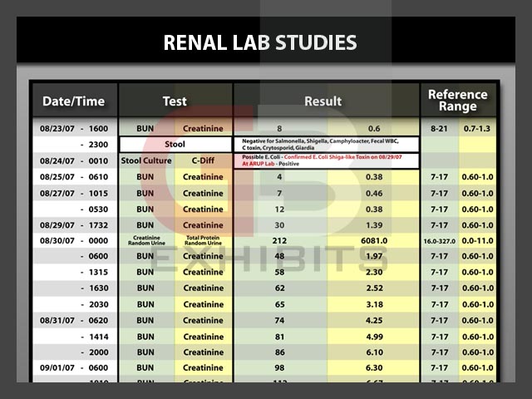Image resolution: width=532 pixels, height=399 pixels.
Task: Select the Stool Culture test cell
Action: [x=145, y=160]
